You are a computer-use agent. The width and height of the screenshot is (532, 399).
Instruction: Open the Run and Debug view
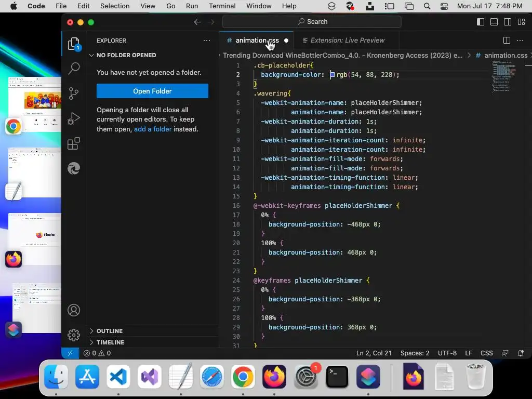pos(74,118)
